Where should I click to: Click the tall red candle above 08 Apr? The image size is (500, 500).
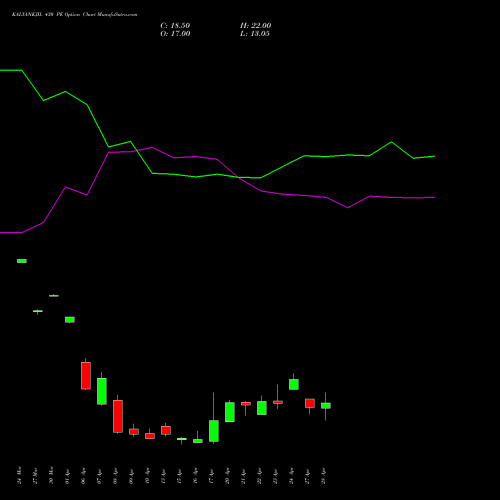click(x=118, y=416)
